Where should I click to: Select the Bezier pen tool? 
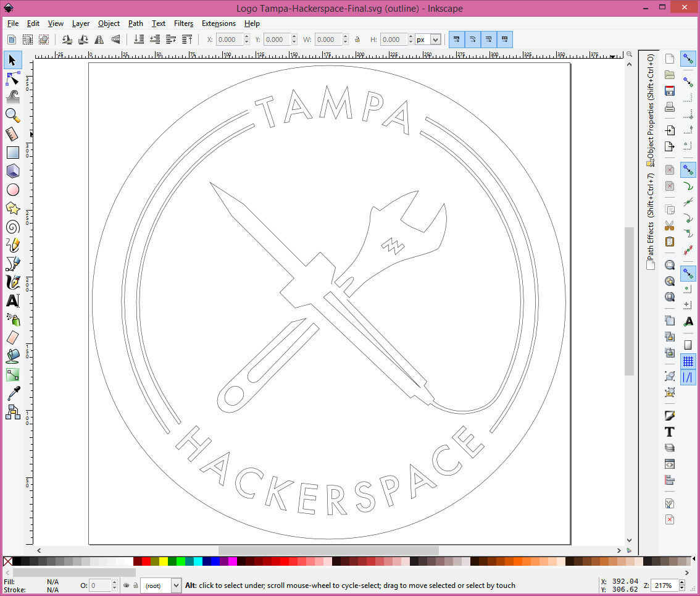pos(12,264)
